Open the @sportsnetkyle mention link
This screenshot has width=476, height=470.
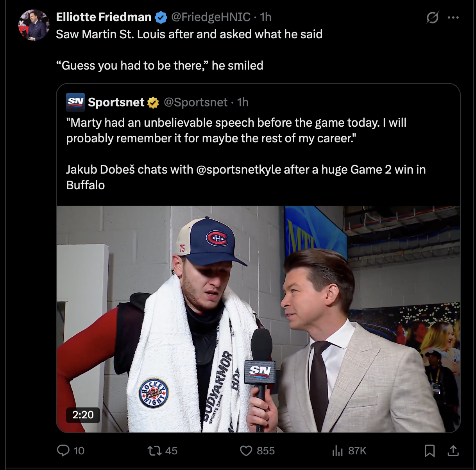tap(238, 169)
